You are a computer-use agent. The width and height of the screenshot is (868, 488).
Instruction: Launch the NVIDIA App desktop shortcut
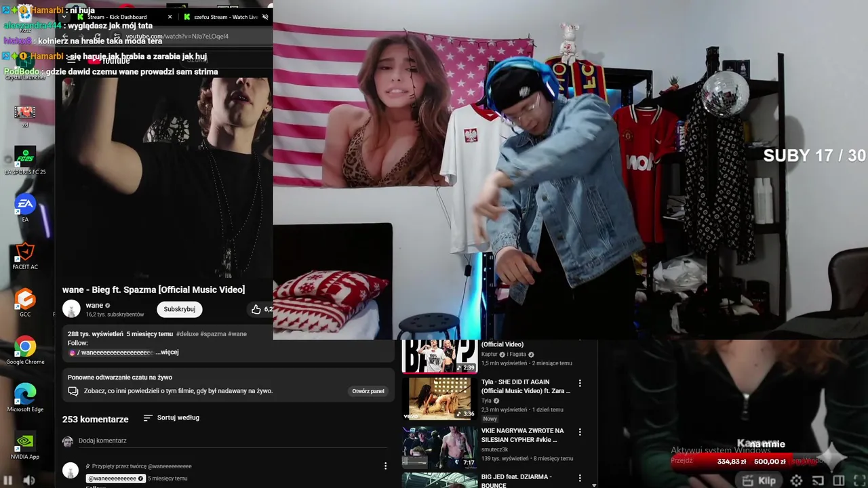click(25, 446)
